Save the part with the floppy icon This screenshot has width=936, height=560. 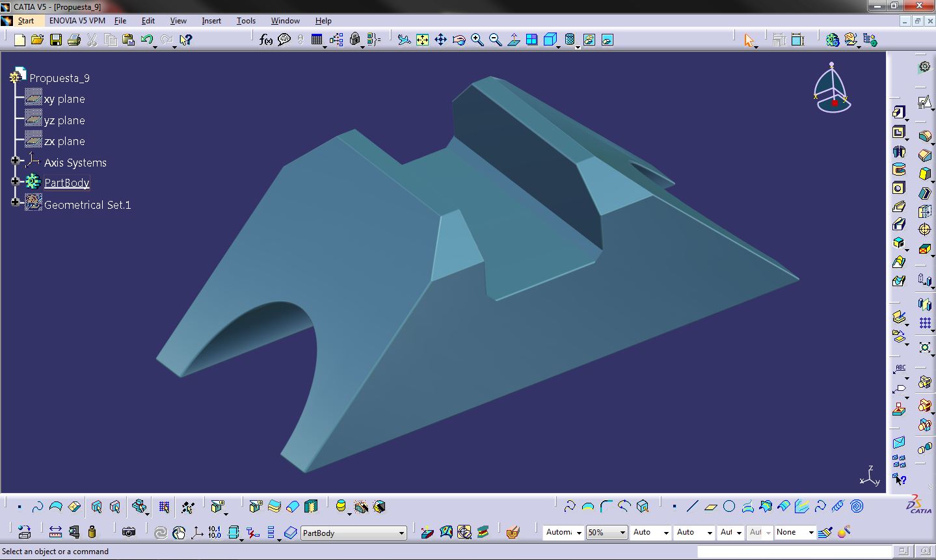[x=56, y=40]
